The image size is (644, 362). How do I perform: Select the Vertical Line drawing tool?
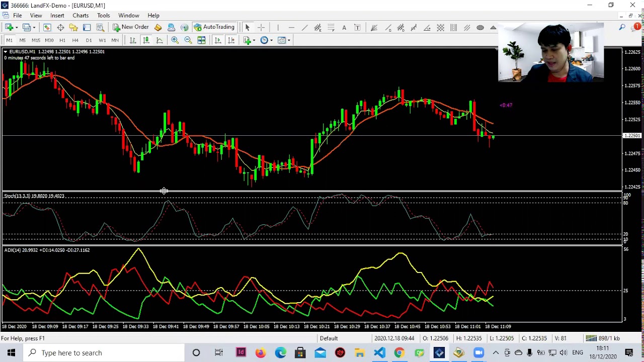coord(278,28)
